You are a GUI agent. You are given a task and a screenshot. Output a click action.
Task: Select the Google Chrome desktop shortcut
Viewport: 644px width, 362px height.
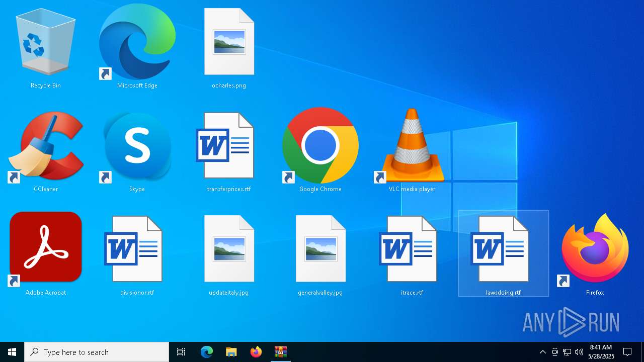320,151
